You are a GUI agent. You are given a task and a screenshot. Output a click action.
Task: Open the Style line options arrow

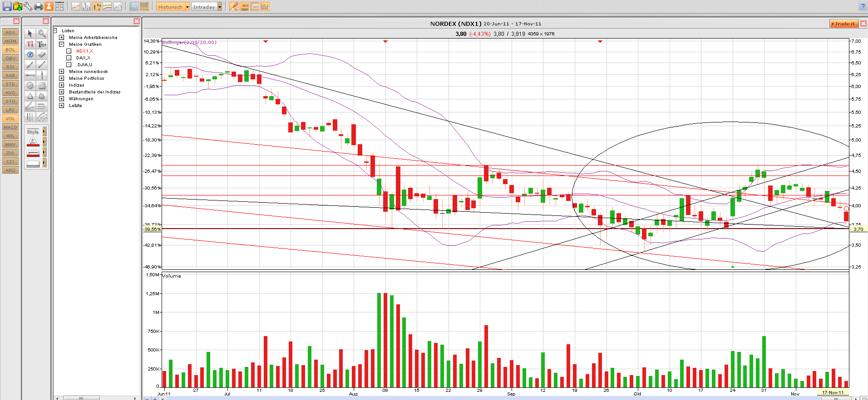44,132
